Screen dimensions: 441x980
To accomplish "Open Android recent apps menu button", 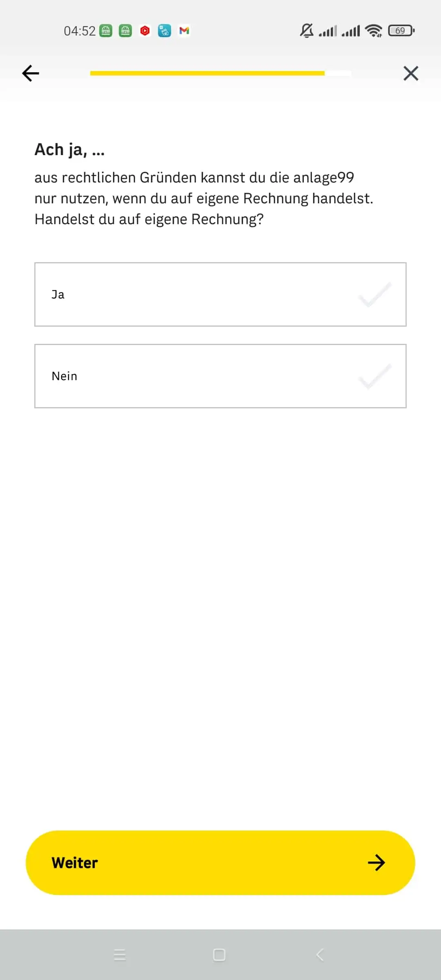I will [x=120, y=955].
